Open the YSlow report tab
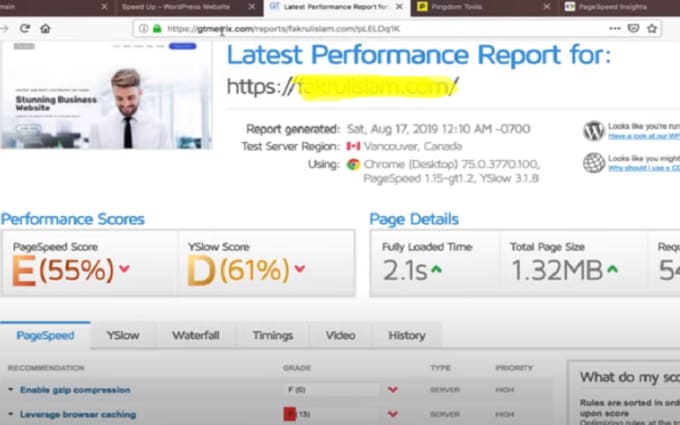680x425 pixels. (x=123, y=335)
